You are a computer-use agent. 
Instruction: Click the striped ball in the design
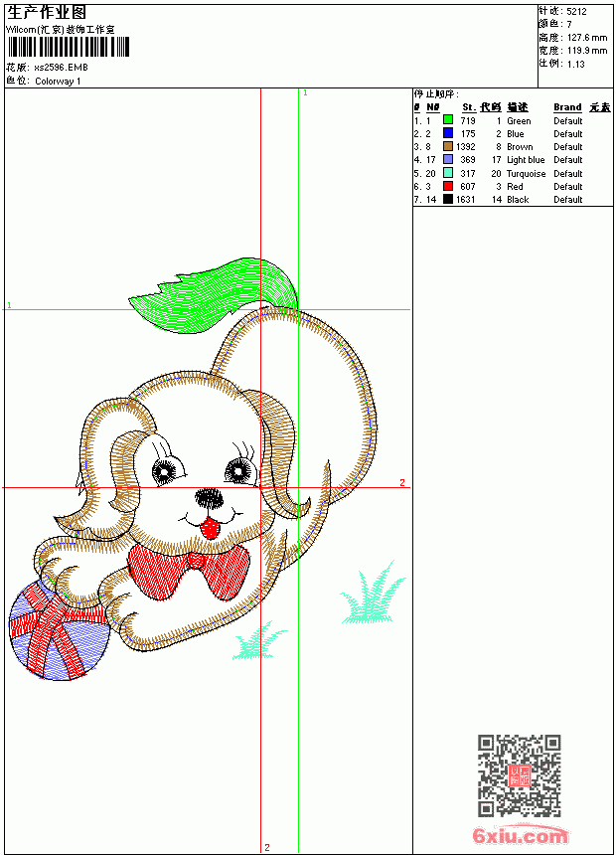[x=59, y=630]
